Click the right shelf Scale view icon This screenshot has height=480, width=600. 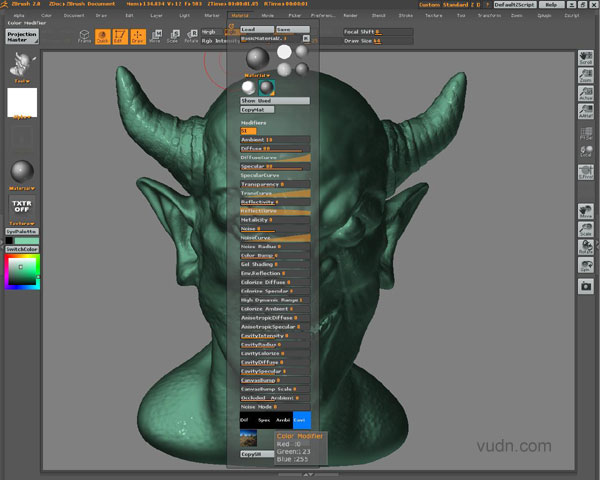click(x=585, y=229)
